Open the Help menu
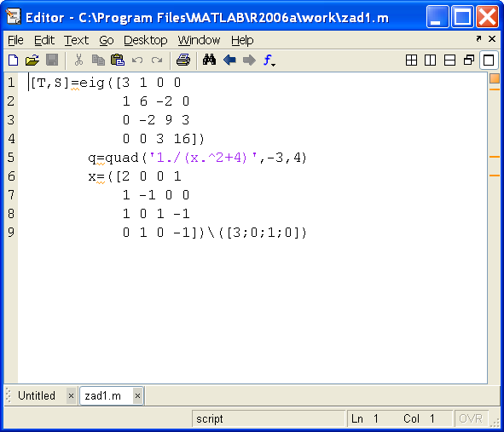Screen dimensions: 504x432 [242, 40]
